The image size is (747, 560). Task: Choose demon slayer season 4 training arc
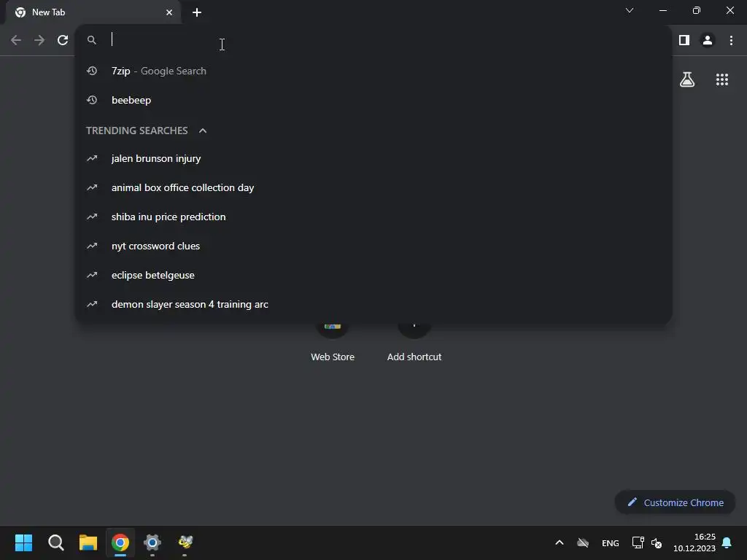(373, 304)
